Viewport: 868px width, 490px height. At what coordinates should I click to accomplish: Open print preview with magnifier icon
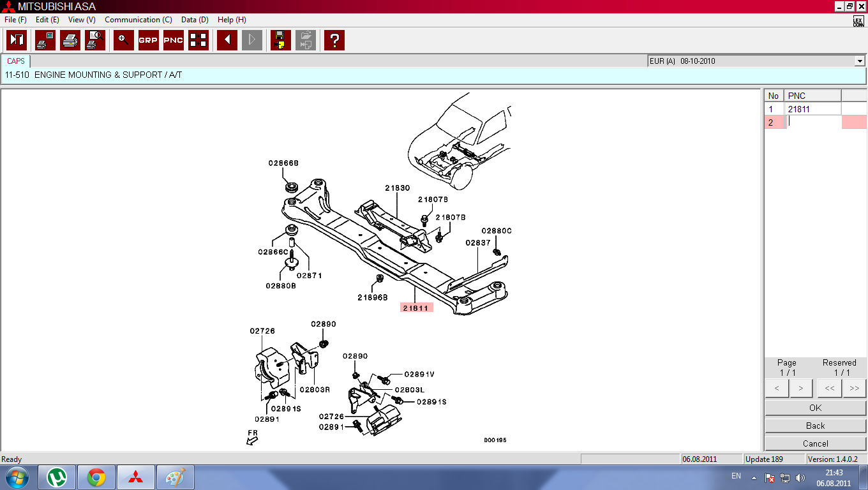click(x=95, y=40)
